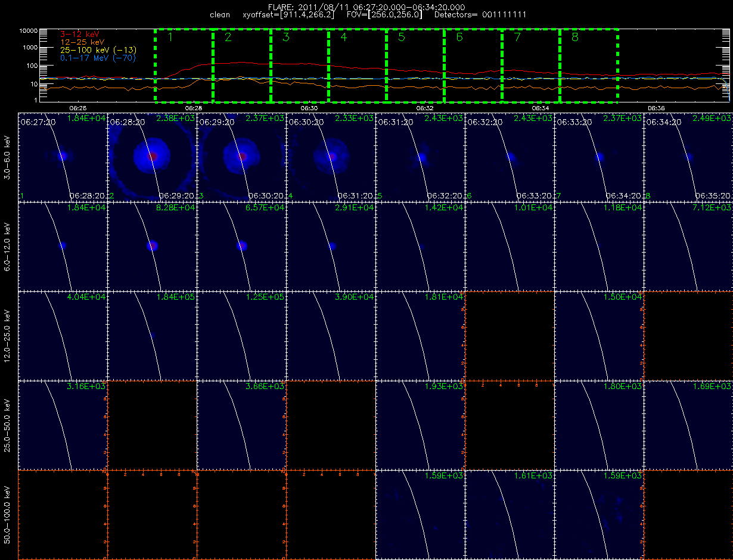Image resolution: width=733 pixels, height=560 pixels.
Task: Click the 'Detectors= 001111111' header text
Action: [480, 14]
